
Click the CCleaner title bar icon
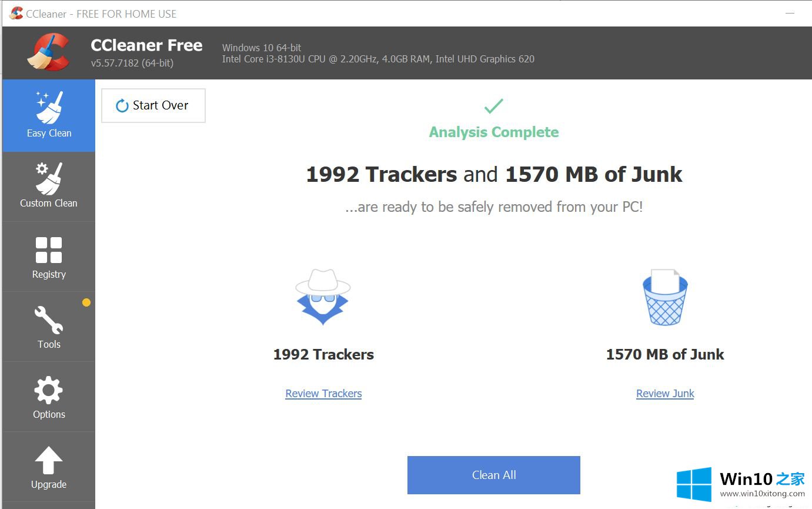(16, 13)
